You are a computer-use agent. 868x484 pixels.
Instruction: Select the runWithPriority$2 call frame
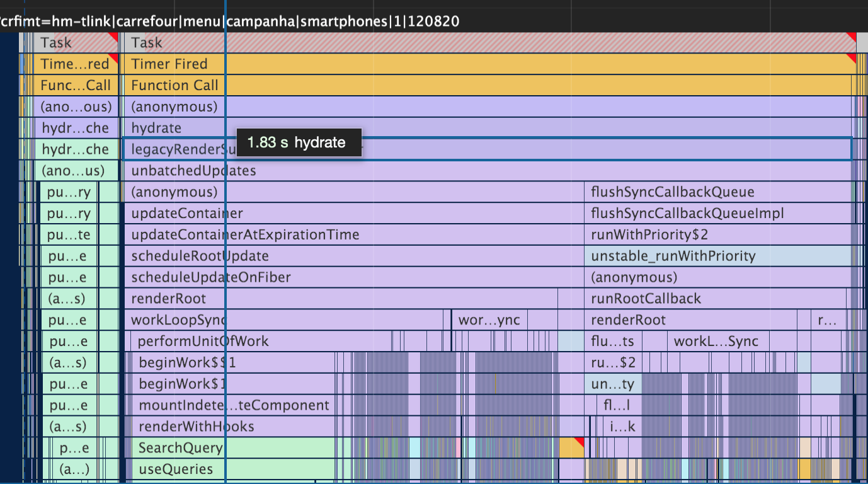pos(717,235)
